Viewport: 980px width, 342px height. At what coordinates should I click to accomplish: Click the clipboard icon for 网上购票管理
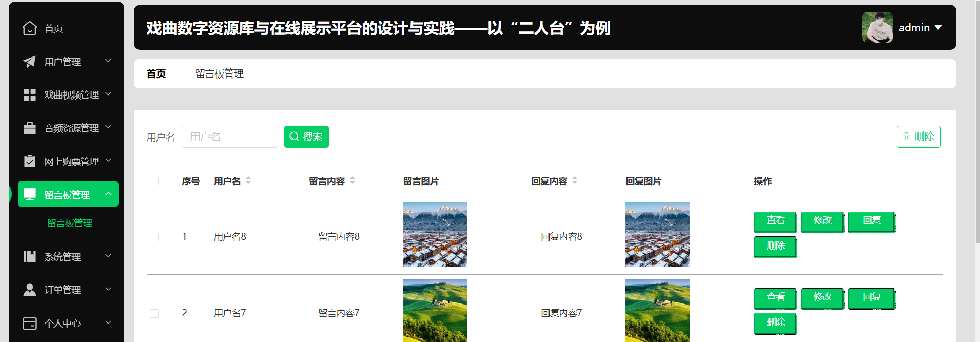point(30,161)
